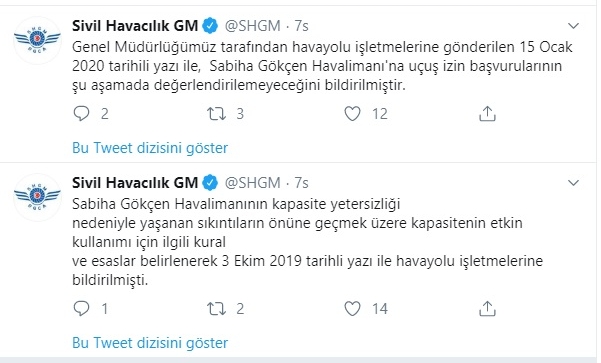601x363 pixels.
Task: Open the @SHGM handle on the first tweet
Action: tap(253, 26)
